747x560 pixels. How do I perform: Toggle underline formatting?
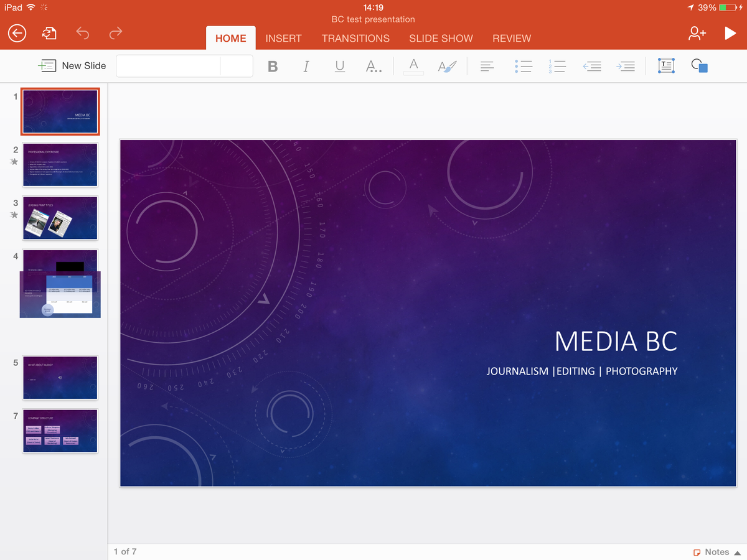[339, 65]
